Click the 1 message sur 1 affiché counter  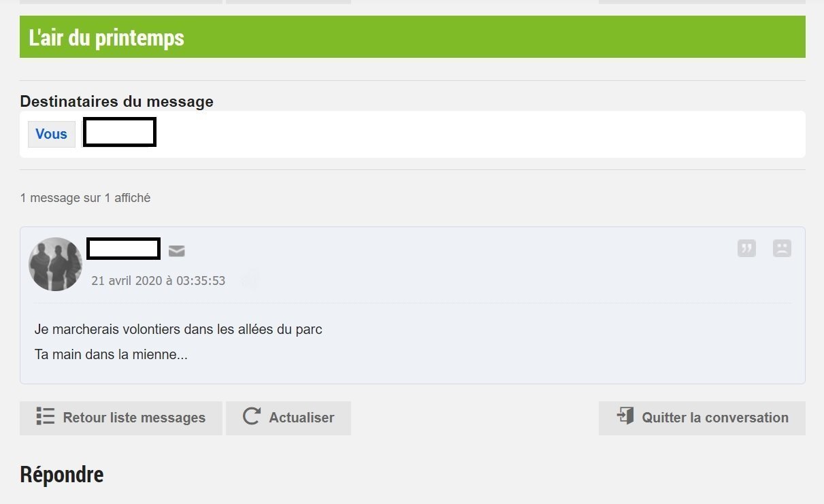pyautogui.click(x=85, y=198)
